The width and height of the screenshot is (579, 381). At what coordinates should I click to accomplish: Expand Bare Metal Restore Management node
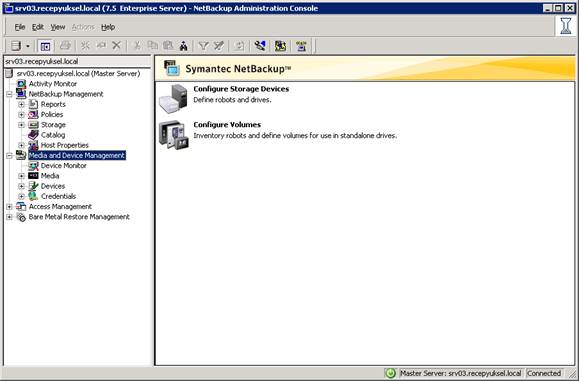tap(10, 217)
